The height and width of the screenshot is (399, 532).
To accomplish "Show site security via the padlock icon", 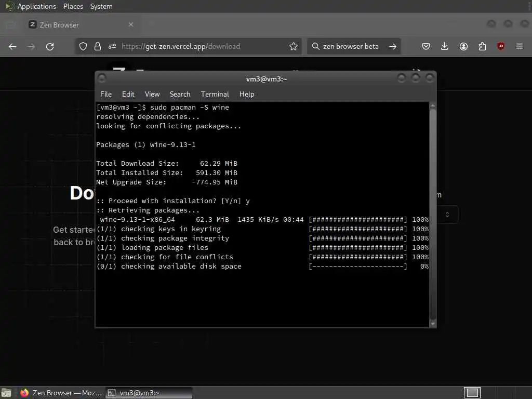I will coord(98,46).
